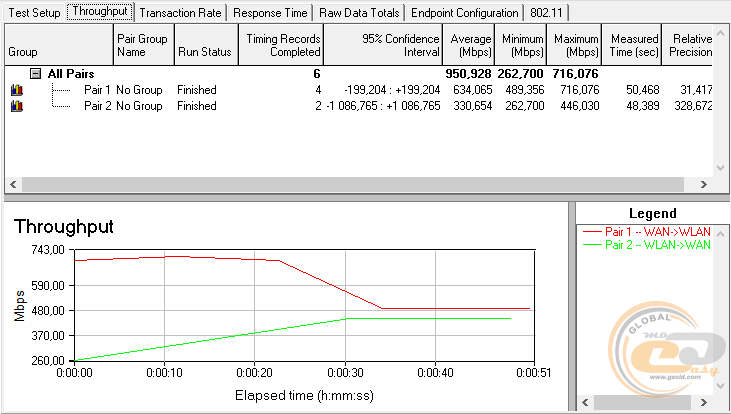This screenshot has width=731, height=414.
Task: Select legend entry Pair 2 -- WLAN->WAN
Action: (647, 244)
